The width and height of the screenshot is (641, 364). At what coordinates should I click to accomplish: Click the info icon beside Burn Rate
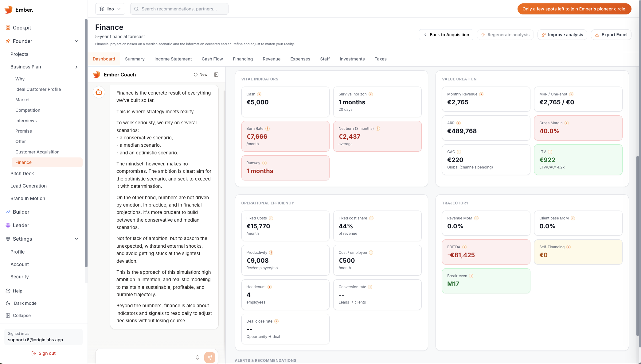268,129
